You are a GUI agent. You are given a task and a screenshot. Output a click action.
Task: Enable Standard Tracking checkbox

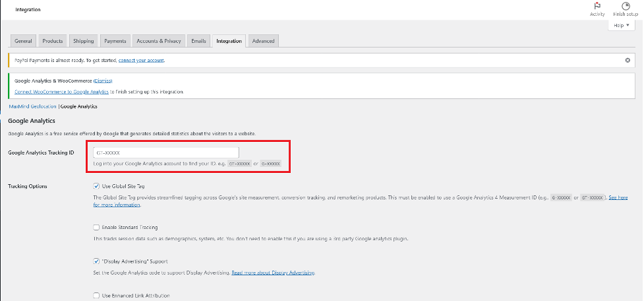pos(96,227)
